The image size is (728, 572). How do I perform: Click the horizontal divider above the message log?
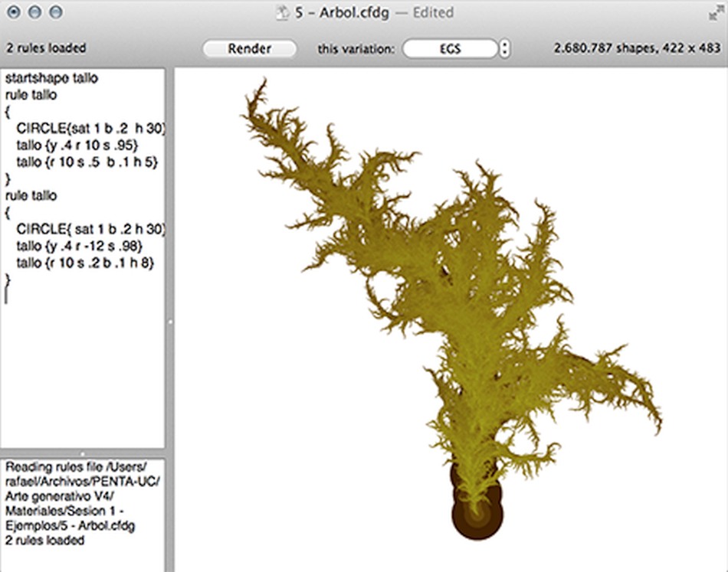83,453
